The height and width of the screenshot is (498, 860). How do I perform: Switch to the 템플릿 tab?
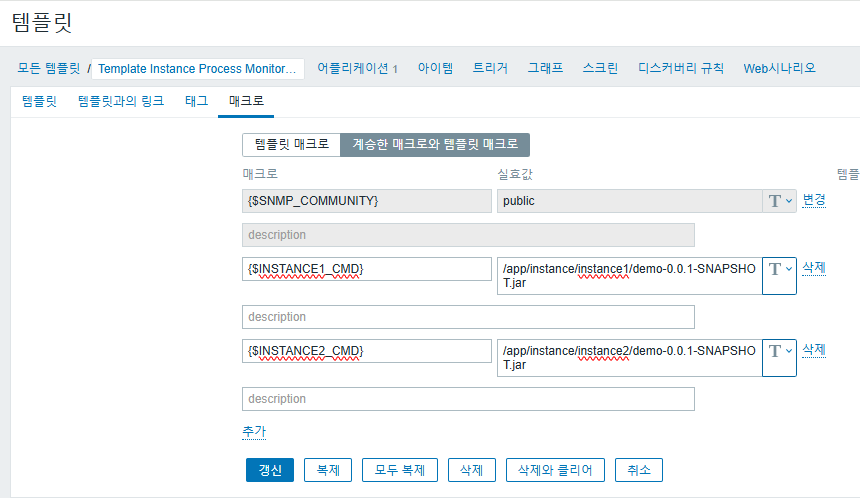[39, 101]
